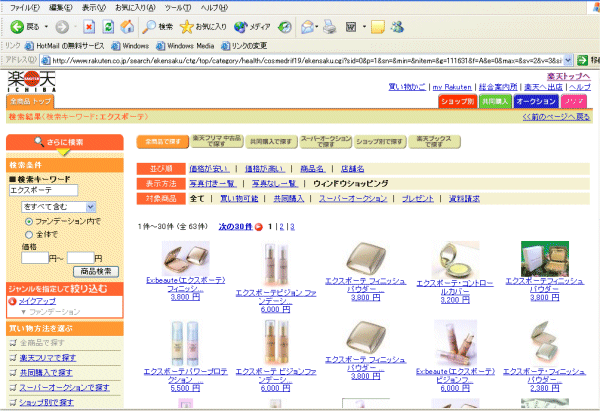Click the スーパーオークションで探す button
The width and height of the screenshot is (600, 411).
click(x=326, y=141)
